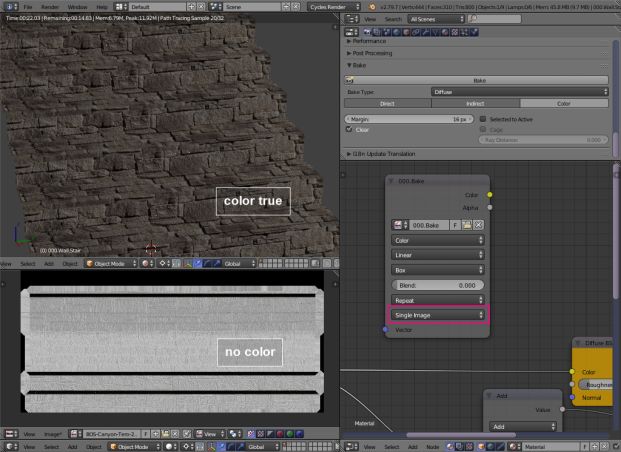Screen dimensions: 621x452
Task: Open Cycles Render engine dropdown
Action: 334,7
